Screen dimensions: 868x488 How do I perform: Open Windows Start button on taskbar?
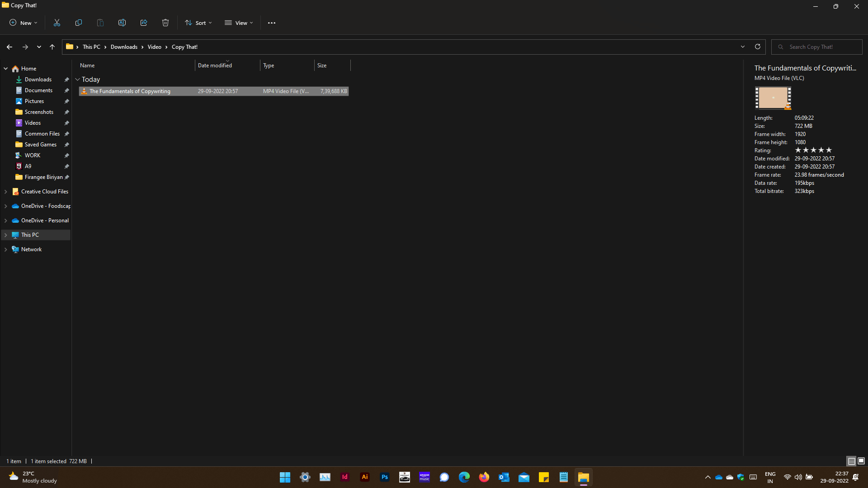[285, 477]
